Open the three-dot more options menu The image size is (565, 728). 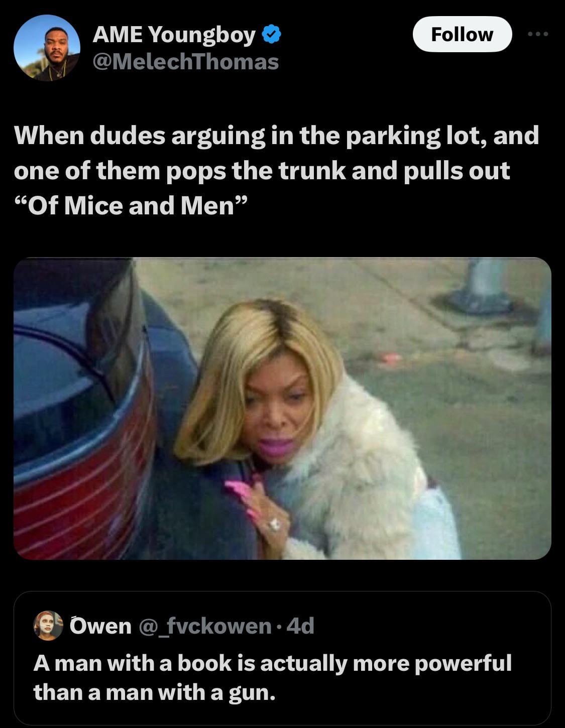538,34
